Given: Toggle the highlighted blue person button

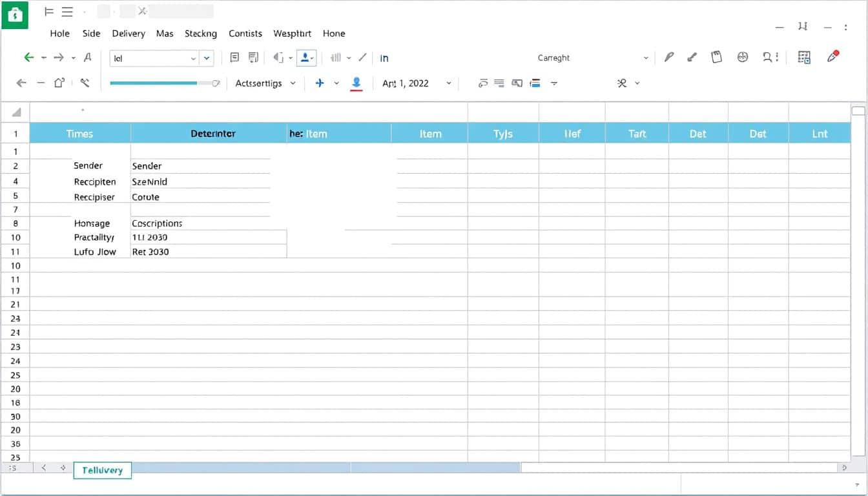Looking at the screenshot, I should [306, 57].
